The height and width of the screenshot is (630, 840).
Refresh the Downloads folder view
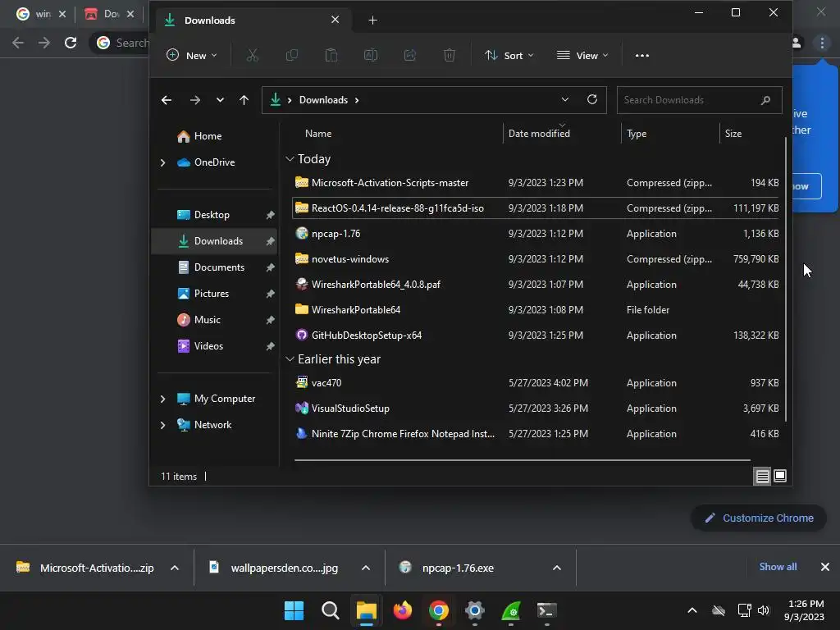point(592,99)
